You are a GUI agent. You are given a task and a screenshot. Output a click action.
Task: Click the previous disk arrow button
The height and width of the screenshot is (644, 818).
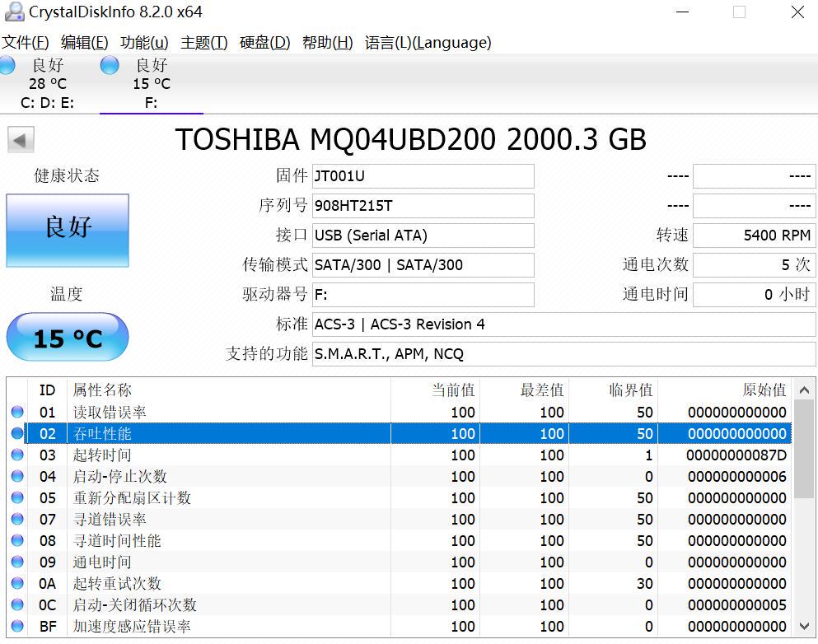[x=21, y=140]
